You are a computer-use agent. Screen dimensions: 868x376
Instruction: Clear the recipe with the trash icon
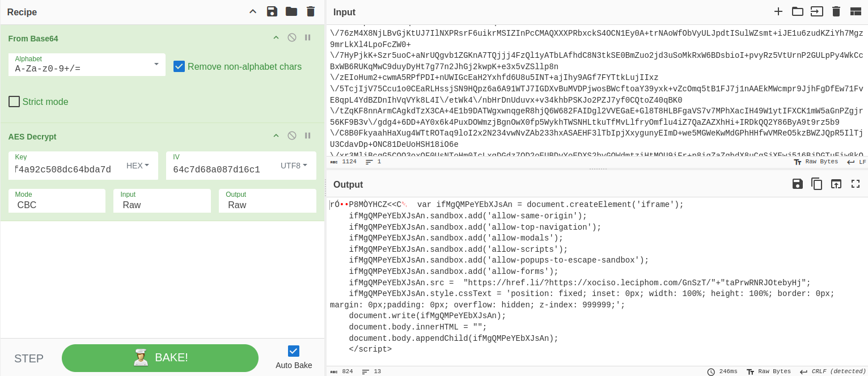coord(311,11)
